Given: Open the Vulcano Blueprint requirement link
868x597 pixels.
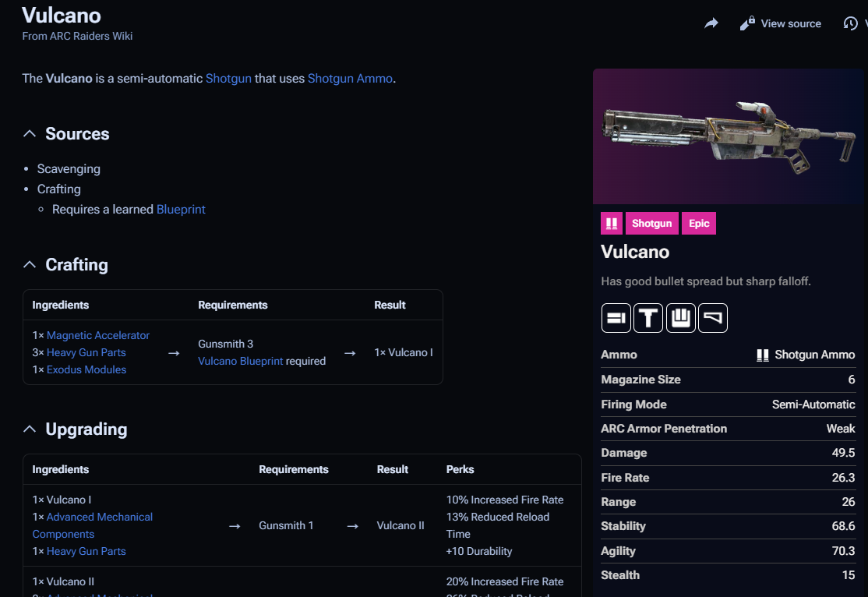Looking at the screenshot, I should (x=240, y=361).
